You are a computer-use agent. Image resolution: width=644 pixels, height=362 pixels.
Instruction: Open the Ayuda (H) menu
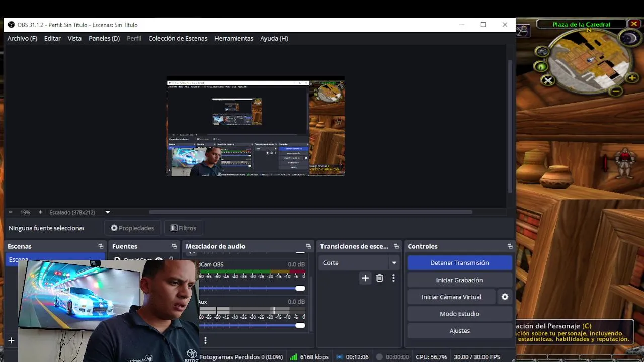click(x=274, y=38)
